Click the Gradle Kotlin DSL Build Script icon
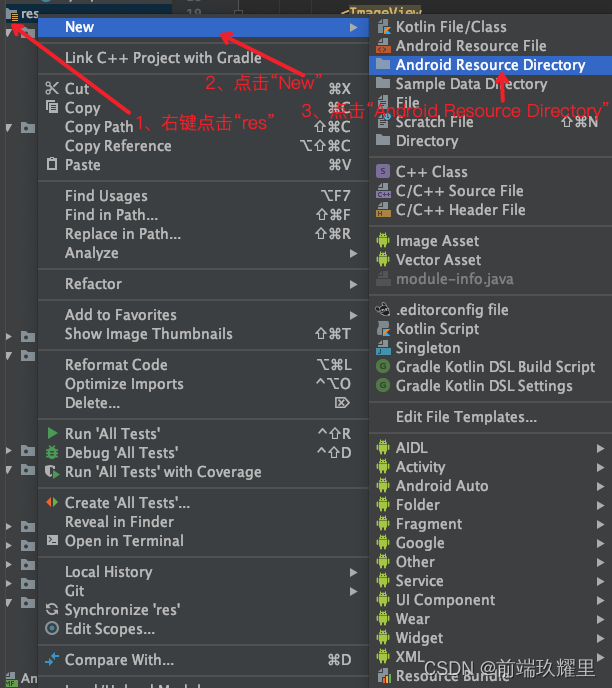 (383, 367)
